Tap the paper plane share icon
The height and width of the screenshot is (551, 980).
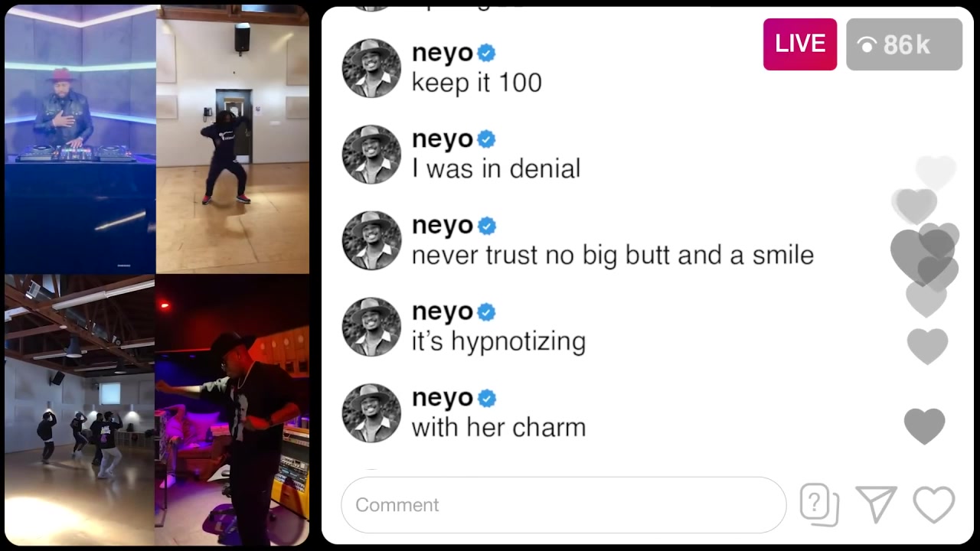coord(876,504)
